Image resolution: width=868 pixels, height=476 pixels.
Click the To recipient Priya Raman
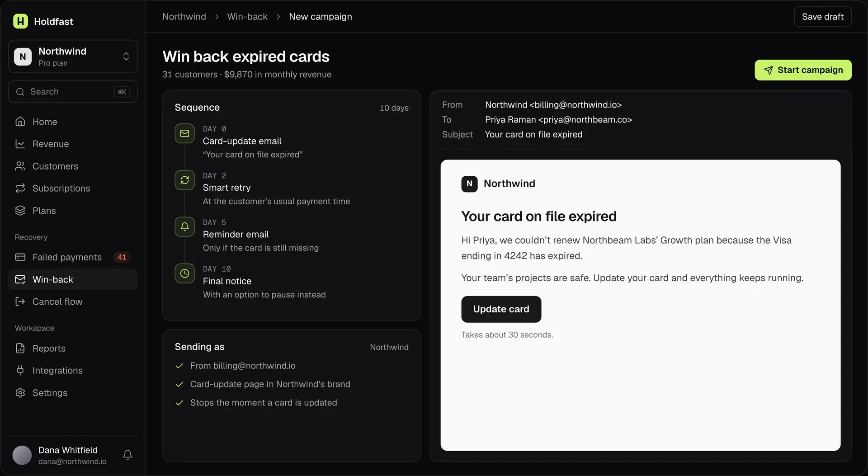click(x=558, y=120)
